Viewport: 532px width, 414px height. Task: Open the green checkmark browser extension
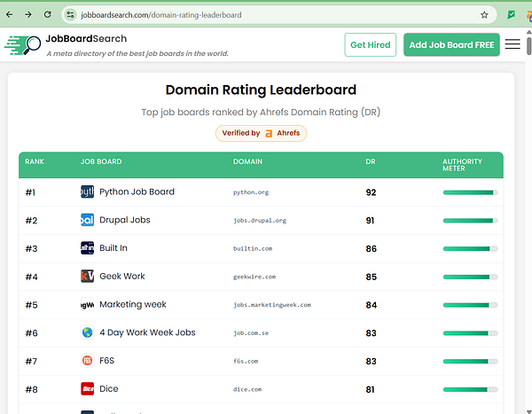pos(511,14)
